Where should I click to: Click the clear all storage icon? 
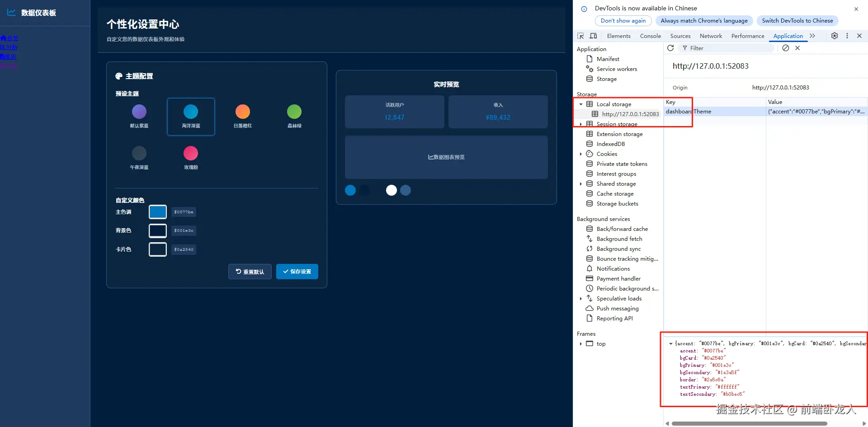[x=786, y=48]
